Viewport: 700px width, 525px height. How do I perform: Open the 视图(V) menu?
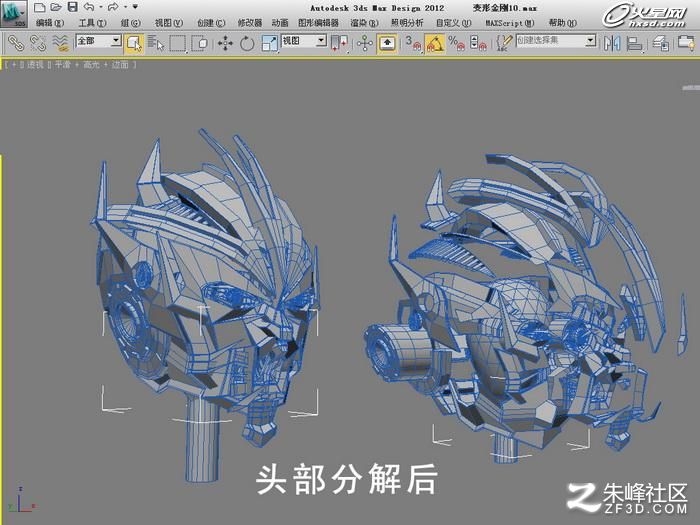point(169,23)
